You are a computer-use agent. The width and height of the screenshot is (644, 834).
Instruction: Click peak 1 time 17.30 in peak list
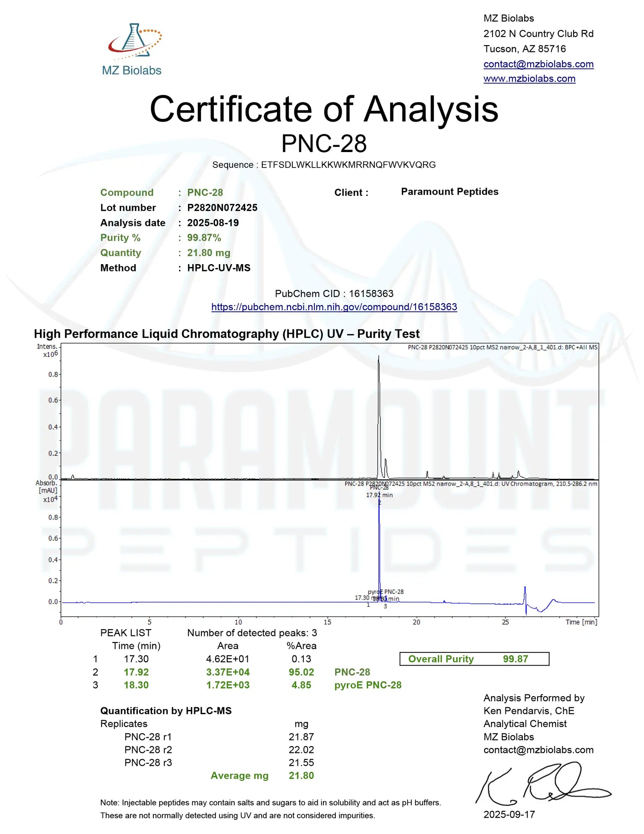click(x=136, y=659)
